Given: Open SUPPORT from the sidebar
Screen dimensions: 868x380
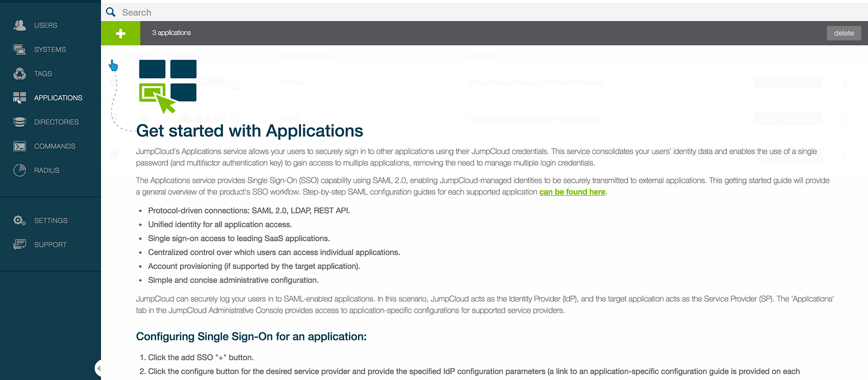Looking at the screenshot, I should click(50, 244).
